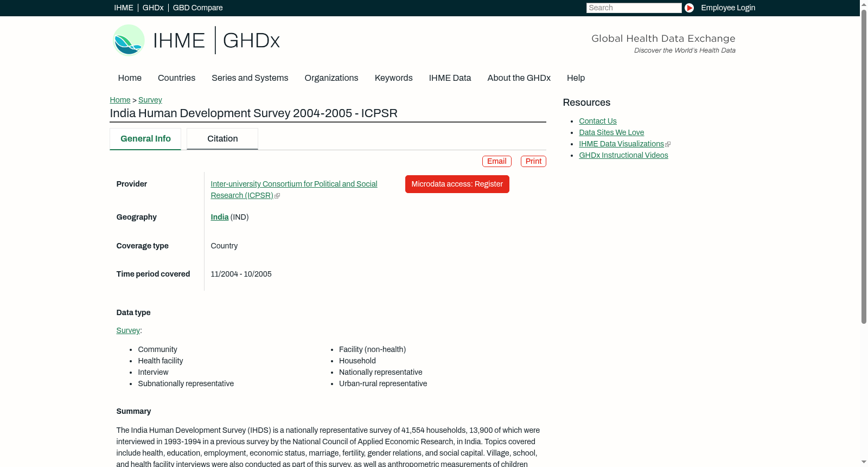Screen dimensions: 868x467
Task: Click the page title India Human Development Survey
Action: pyautogui.click(x=253, y=113)
